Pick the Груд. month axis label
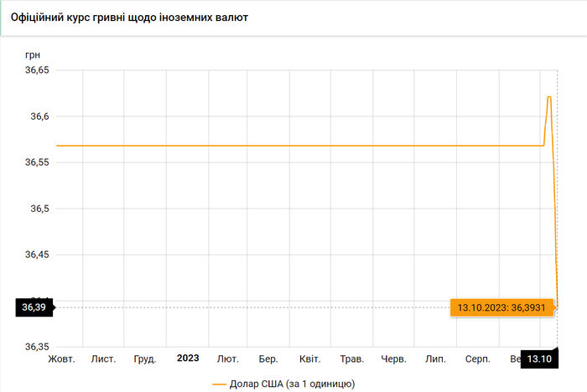 click(x=145, y=358)
